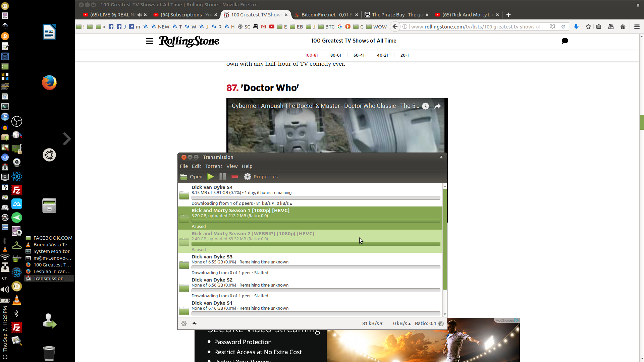644x362 pixels.
Task: Open the File menu in Transmission
Action: click(184, 166)
